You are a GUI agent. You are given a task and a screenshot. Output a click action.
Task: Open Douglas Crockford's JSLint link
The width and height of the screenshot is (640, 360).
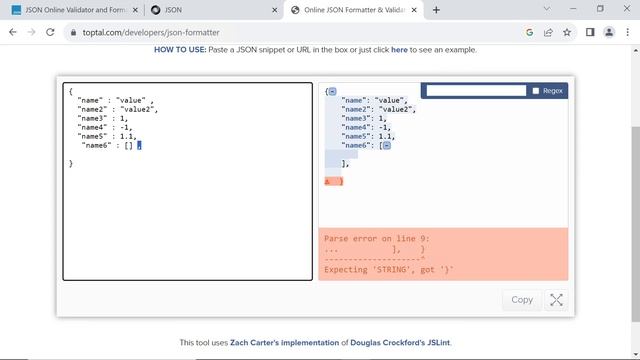tap(400, 342)
